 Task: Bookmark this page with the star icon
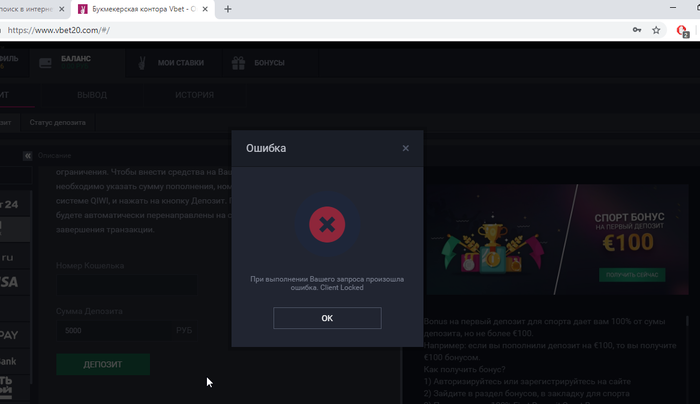pyautogui.click(x=656, y=30)
